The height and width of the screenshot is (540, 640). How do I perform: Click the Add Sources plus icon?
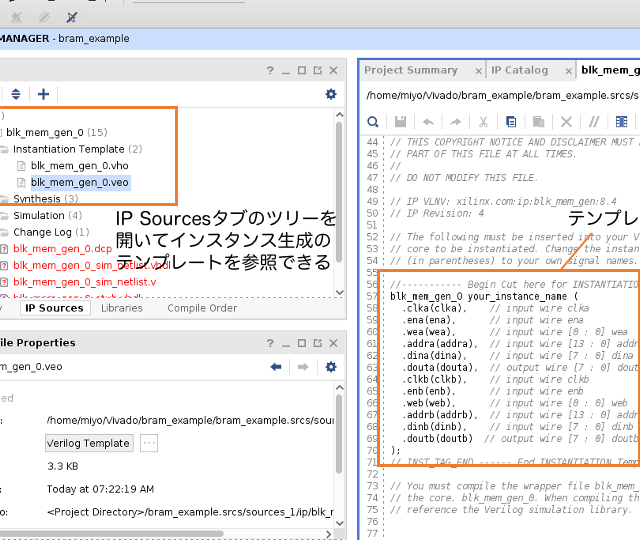[43, 94]
